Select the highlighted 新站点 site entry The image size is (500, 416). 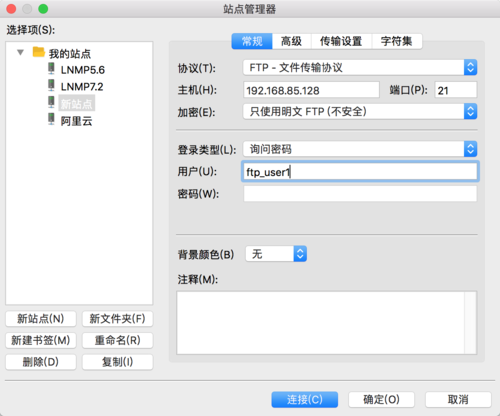(x=77, y=104)
